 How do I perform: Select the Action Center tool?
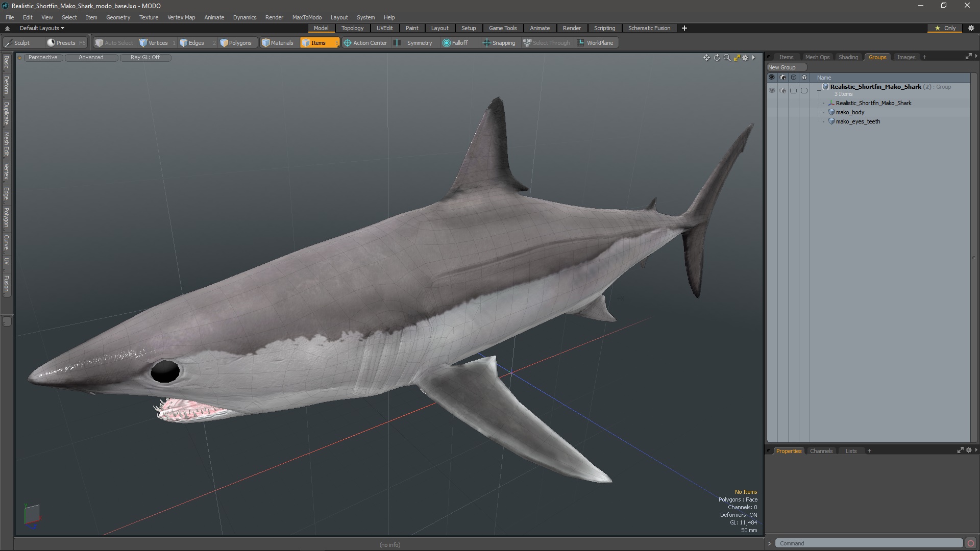coord(365,43)
